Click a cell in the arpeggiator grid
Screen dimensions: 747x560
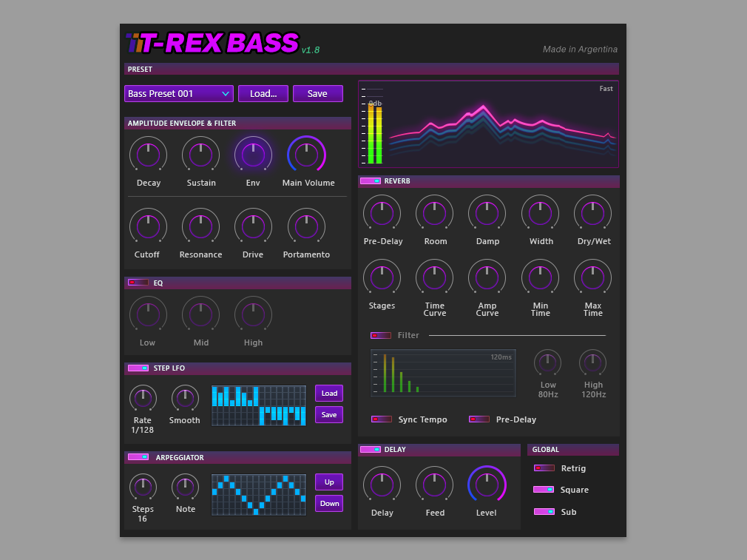(x=259, y=494)
